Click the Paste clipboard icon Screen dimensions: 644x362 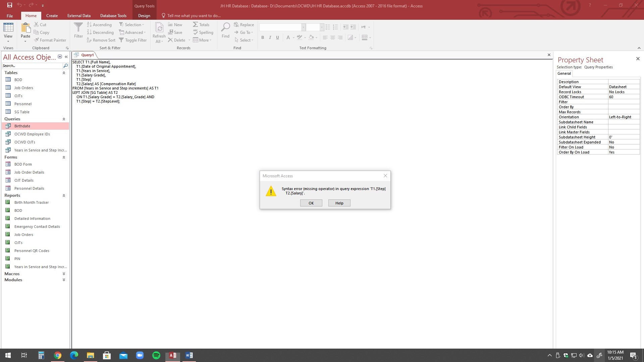(25, 28)
